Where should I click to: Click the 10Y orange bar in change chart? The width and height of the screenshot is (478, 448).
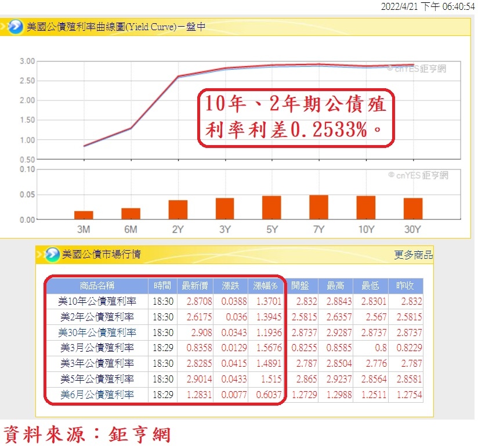[x=366, y=208]
